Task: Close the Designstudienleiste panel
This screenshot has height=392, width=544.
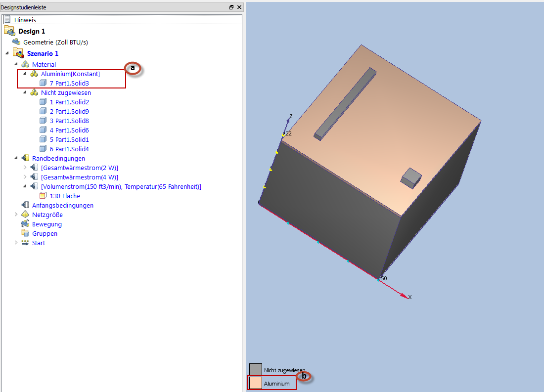Action: [x=239, y=7]
